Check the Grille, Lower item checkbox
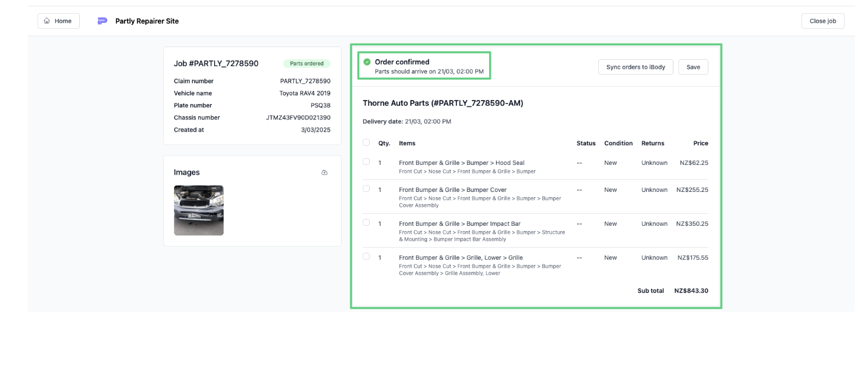 click(366, 256)
